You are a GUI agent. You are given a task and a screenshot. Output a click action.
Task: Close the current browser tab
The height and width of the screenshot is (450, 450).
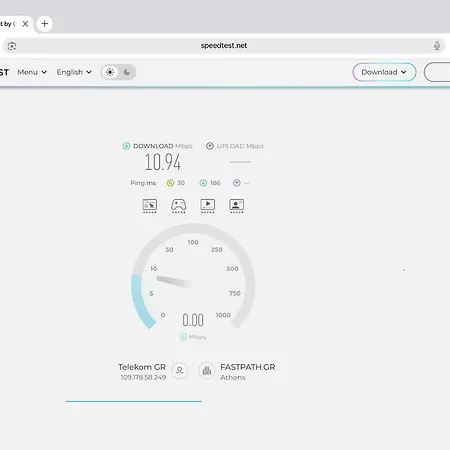[x=25, y=24]
